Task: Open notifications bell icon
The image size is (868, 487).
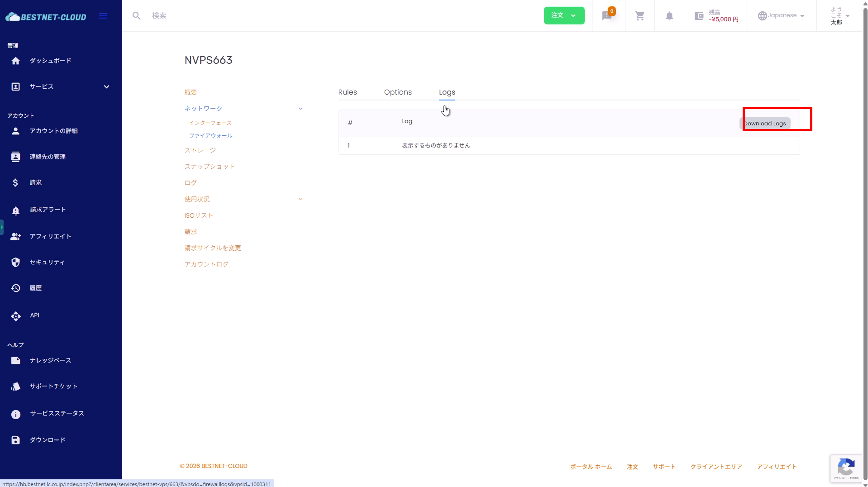Action: click(x=669, y=16)
